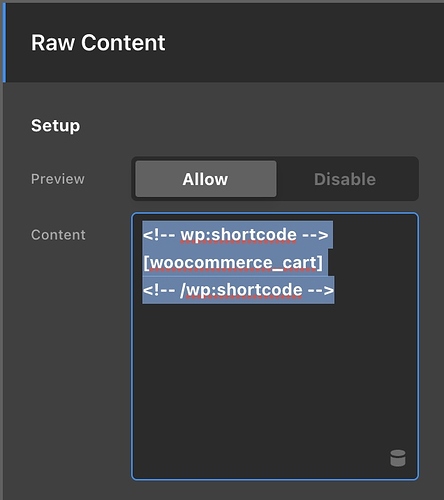Click after the closing --> on the last line
Image resolution: width=444 pixels, height=500 pixels.
pos(334,290)
